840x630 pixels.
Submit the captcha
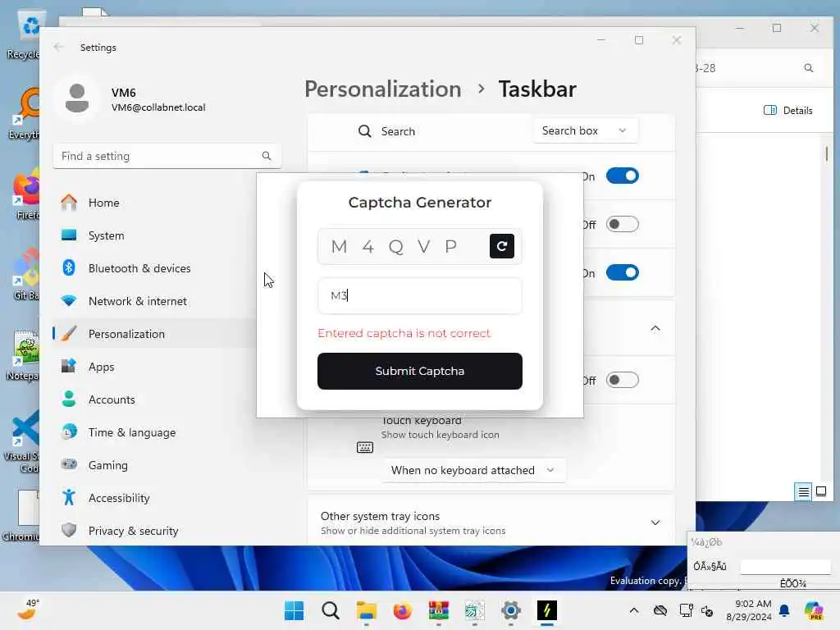(419, 371)
